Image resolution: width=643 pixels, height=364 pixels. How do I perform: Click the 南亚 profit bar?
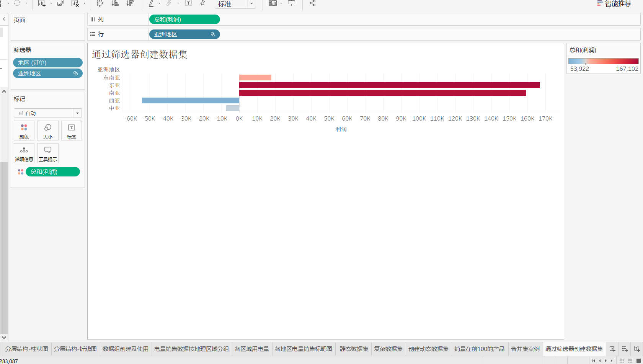point(382,93)
